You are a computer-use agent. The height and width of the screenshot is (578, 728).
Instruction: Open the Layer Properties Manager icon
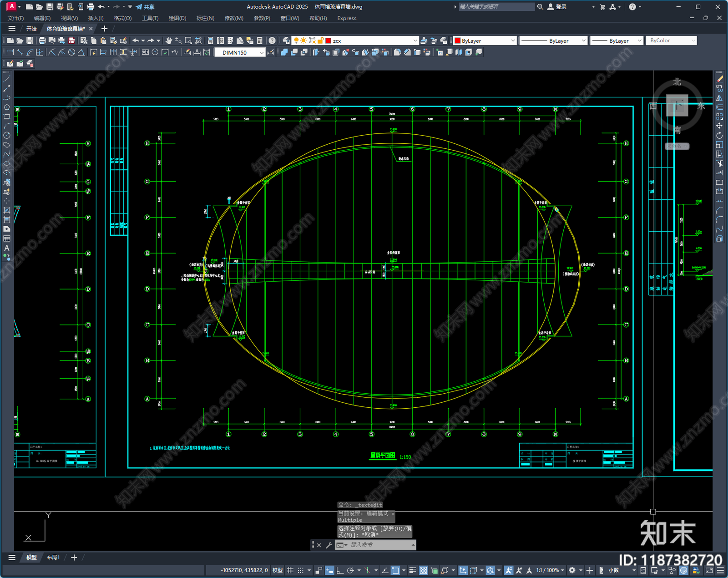coord(286,41)
